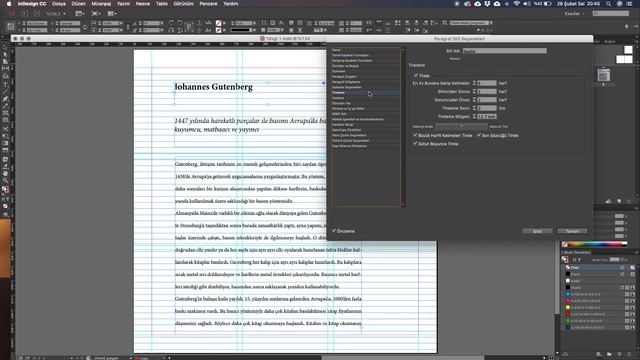The width and height of the screenshot is (640, 360).
Task: Select the Hand tool
Action: point(5,173)
